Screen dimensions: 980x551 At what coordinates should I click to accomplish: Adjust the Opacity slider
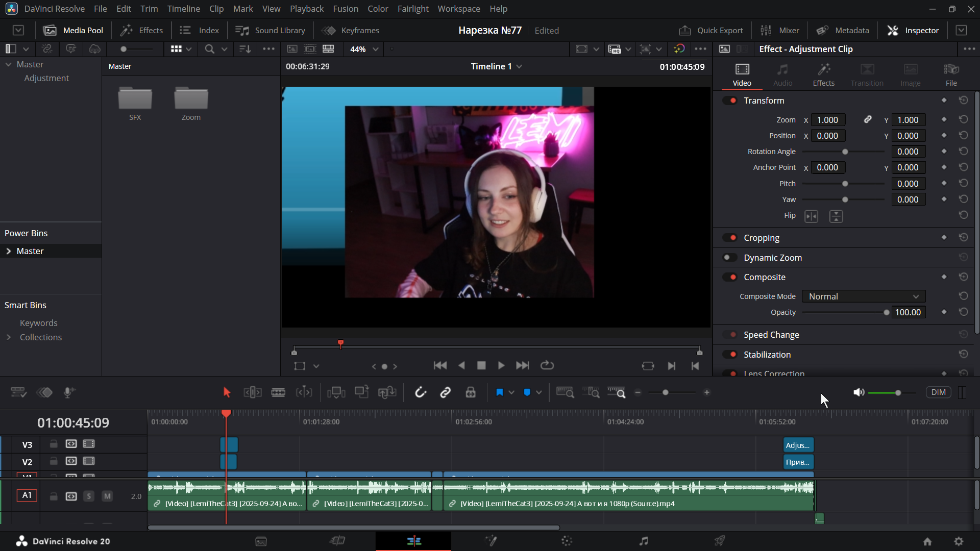[886, 312]
